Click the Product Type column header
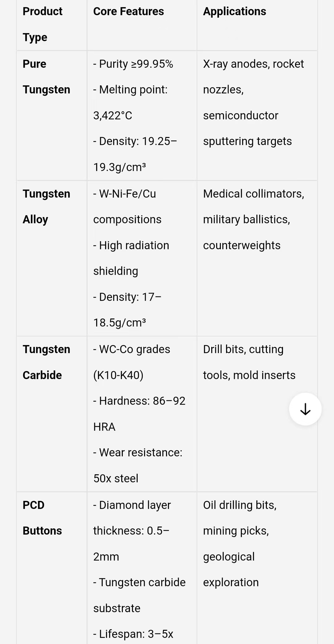 click(x=42, y=24)
